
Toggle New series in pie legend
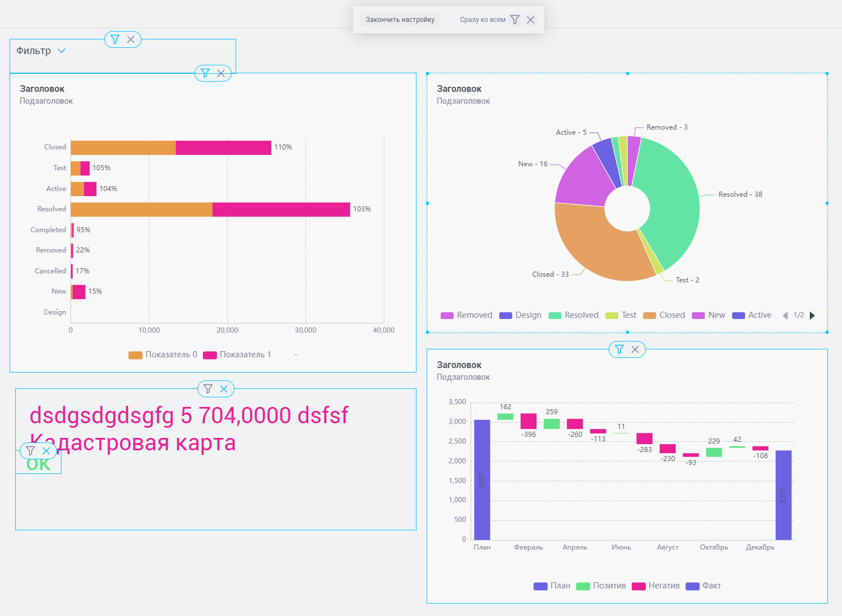708,315
